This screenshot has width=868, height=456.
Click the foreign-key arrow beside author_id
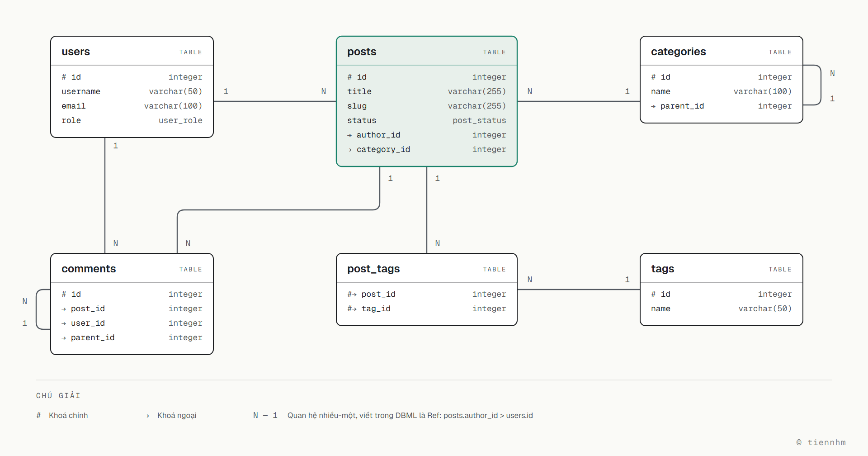pos(349,135)
